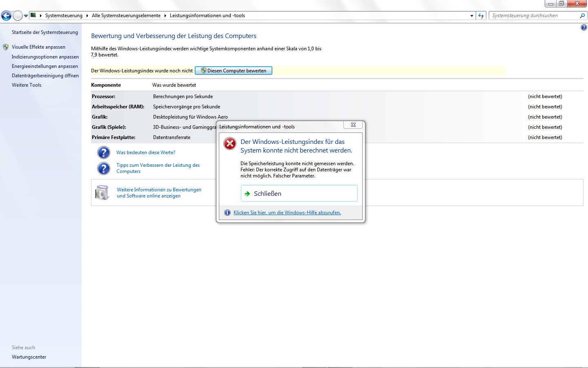Click Grafik (Spiele): row label
The width and height of the screenshot is (588, 368).
[x=109, y=127]
